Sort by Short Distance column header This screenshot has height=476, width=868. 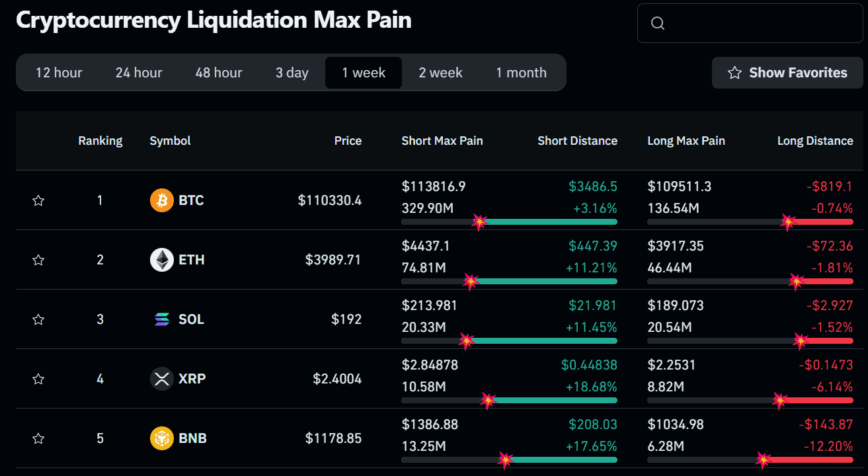(x=577, y=141)
